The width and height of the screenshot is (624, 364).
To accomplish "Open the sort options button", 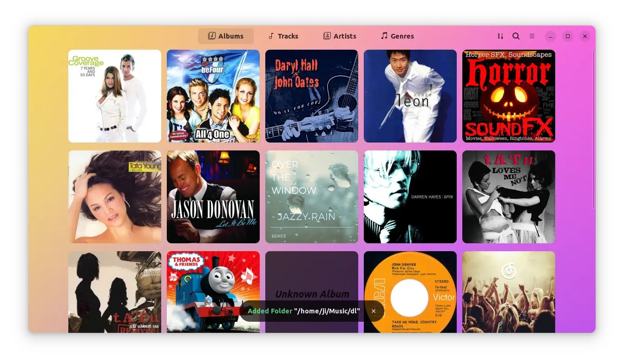I will pos(500,36).
